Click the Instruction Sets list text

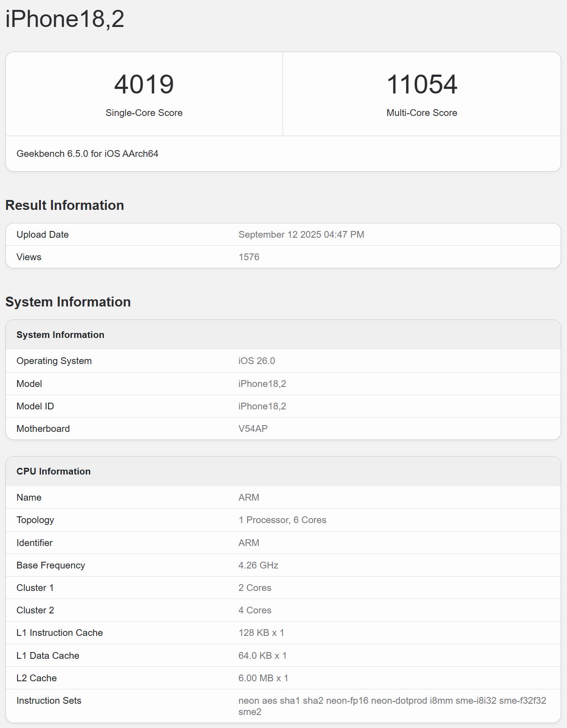(392, 701)
